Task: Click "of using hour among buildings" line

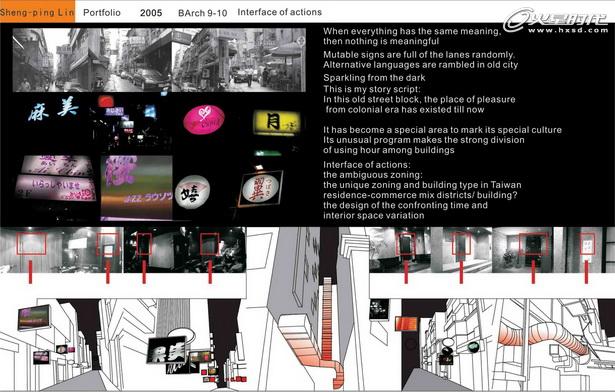Action: pyautogui.click(x=389, y=150)
